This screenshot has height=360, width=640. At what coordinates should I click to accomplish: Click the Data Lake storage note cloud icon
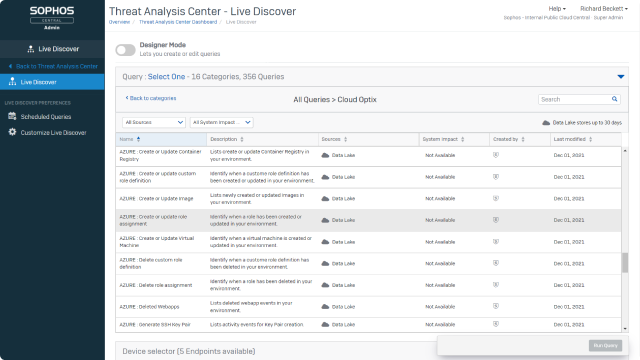click(x=546, y=123)
